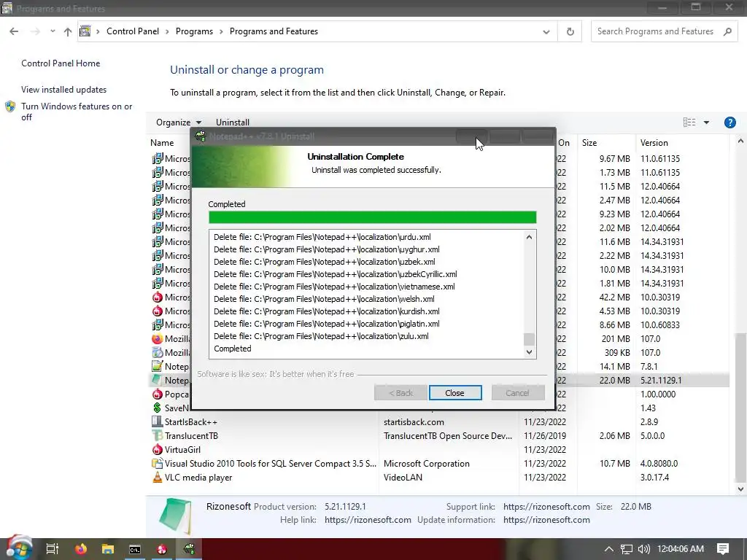The height and width of the screenshot is (560, 747).
Task: Click the uninstall log scrollbar thumb
Action: [x=529, y=339]
